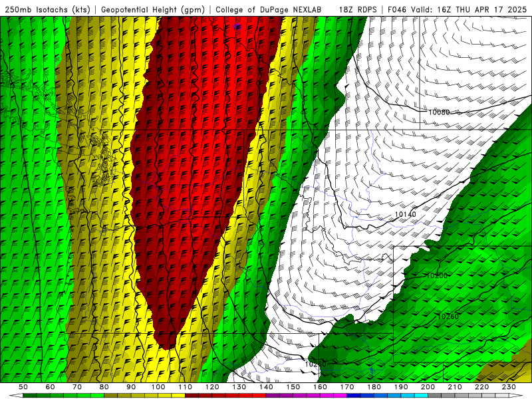The image size is (532, 399).
Task: Click the 160 value on the colorbar scale
Action: tap(321, 387)
